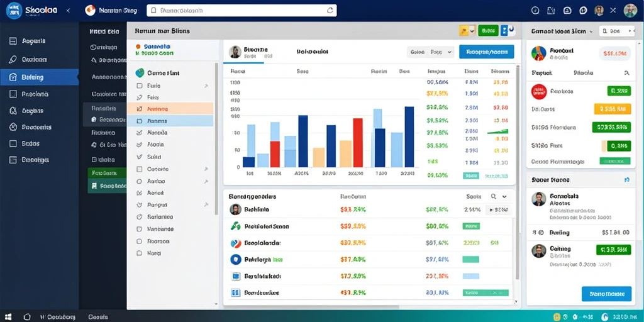Select the orange highlighted row in the category list
Image resolution: width=644 pixels, height=322 pixels.
click(170, 109)
